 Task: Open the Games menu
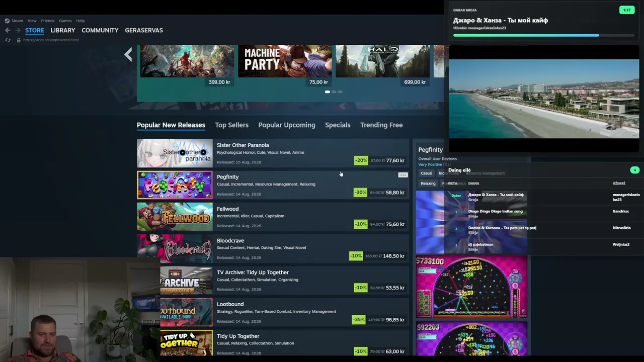[x=65, y=21]
